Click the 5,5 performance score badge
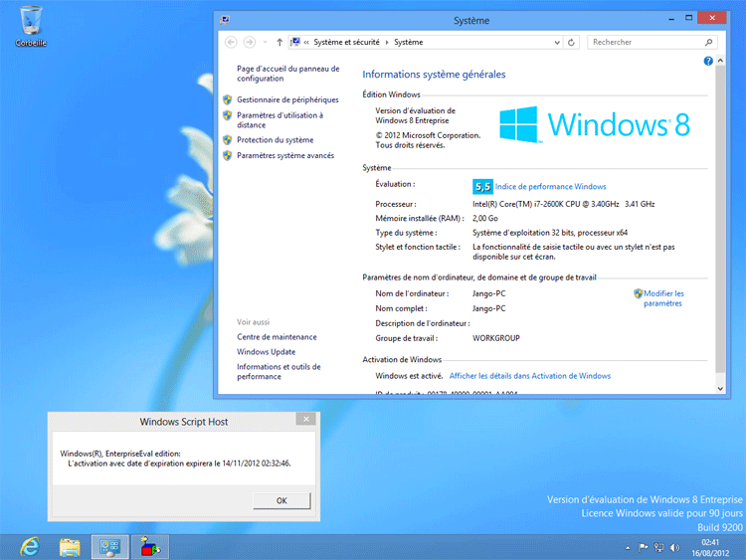 (x=482, y=187)
